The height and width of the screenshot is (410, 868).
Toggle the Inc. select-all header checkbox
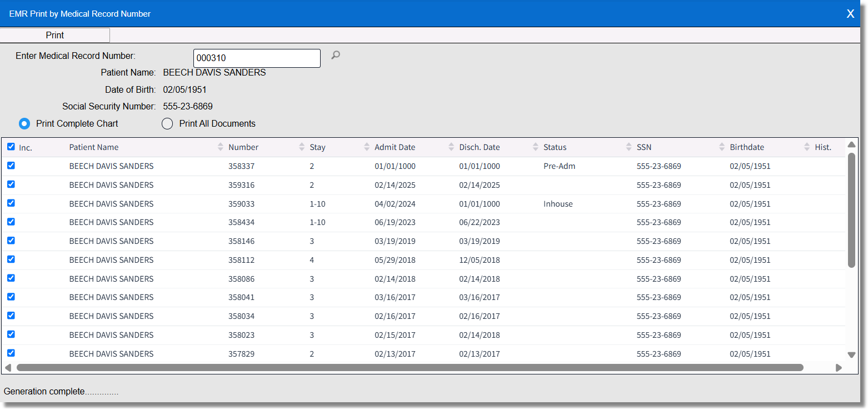(11, 147)
